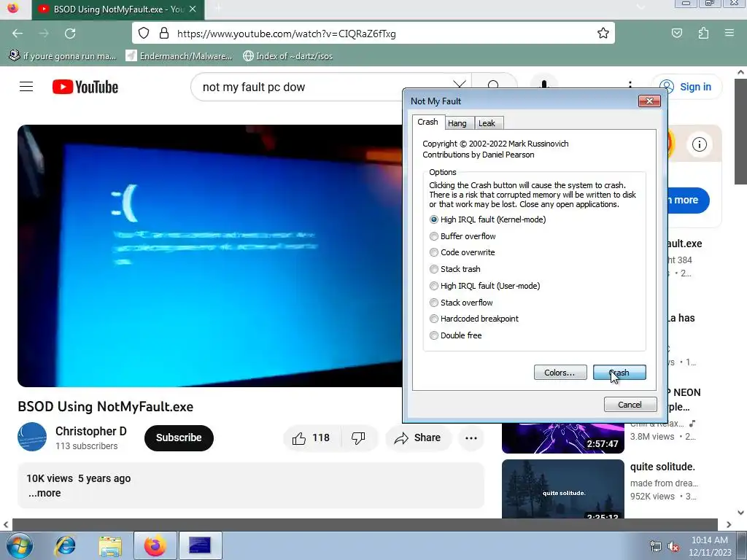Open Christopher D channel name link
Screen dimensions: 747x560
[91, 431]
